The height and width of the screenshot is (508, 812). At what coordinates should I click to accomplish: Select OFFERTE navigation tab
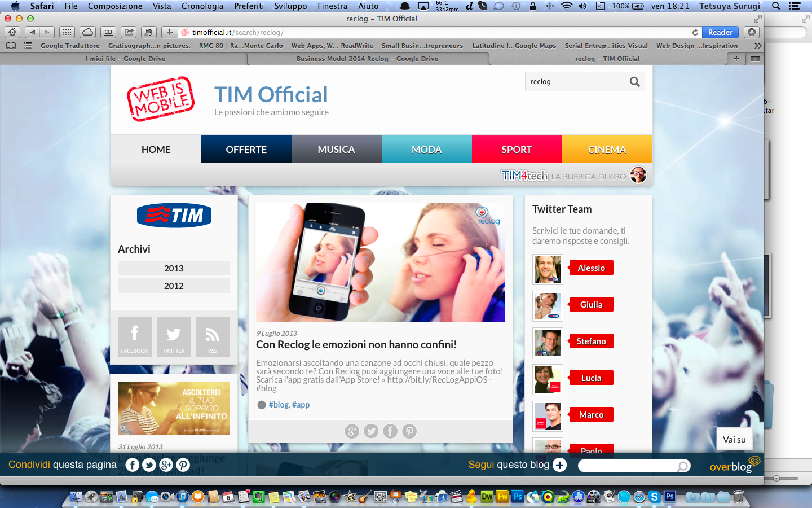[x=246, y=150]
